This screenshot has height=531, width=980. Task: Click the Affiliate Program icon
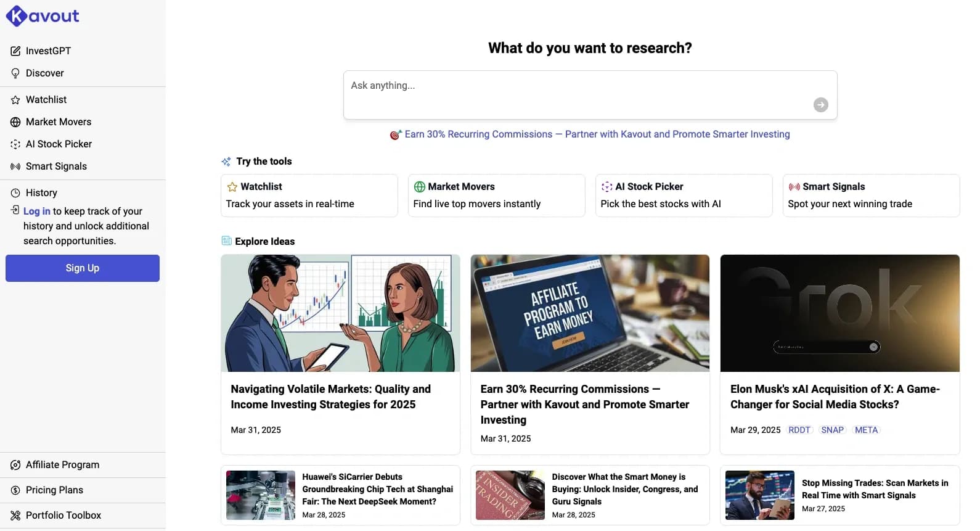coord(15,465)
